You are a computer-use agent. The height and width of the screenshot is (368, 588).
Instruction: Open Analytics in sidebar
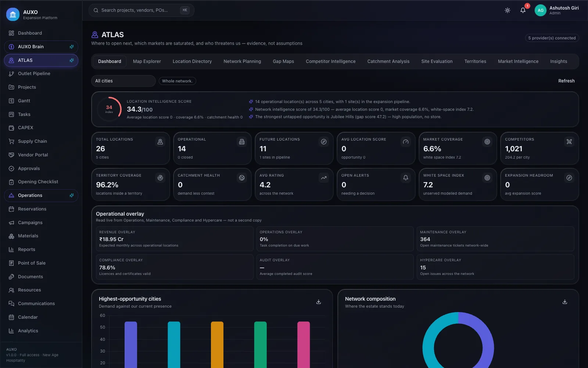41,331
